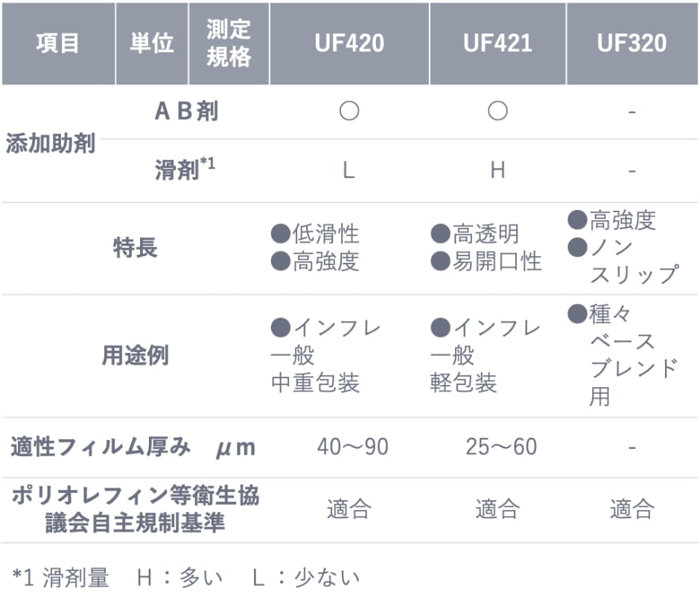
Task: Click the 測定規格 header cell
Action: (229, 43)
